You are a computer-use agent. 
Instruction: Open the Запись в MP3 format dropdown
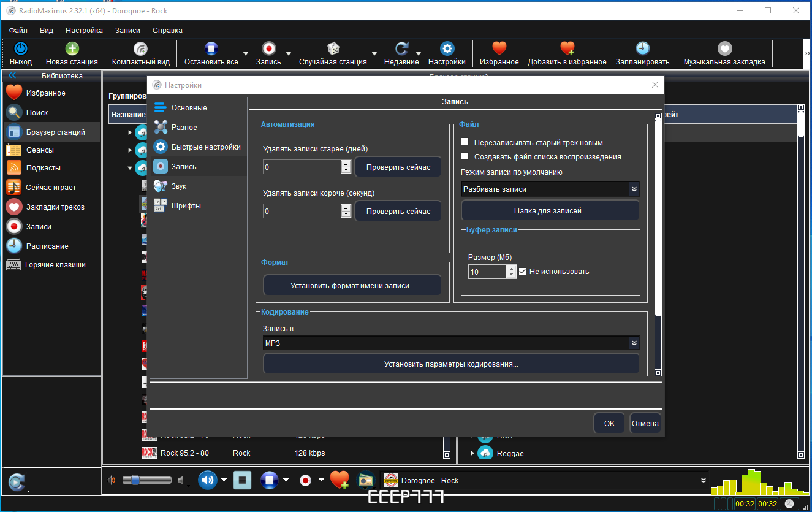[x=452, y=343]
